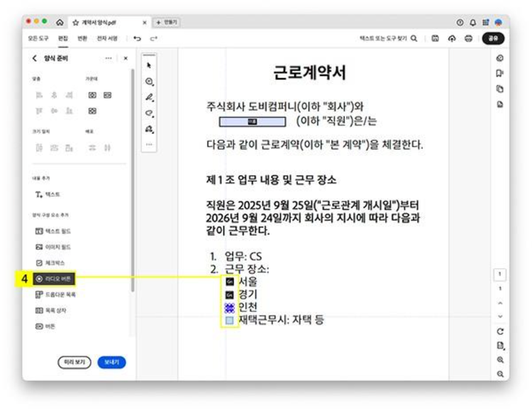Add text with the 텍스트 tool
Screen dimensions: 532x410
tap(48, 194)
